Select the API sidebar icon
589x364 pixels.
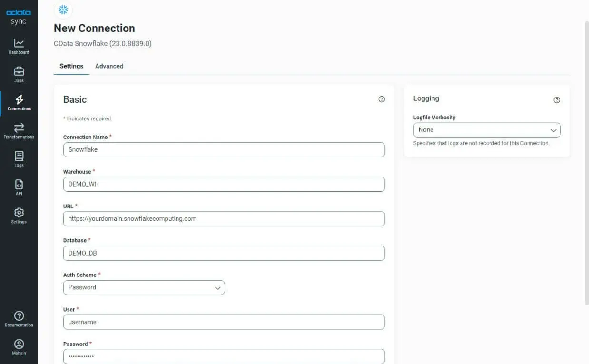pyautogui.click(x=19, y=187)
